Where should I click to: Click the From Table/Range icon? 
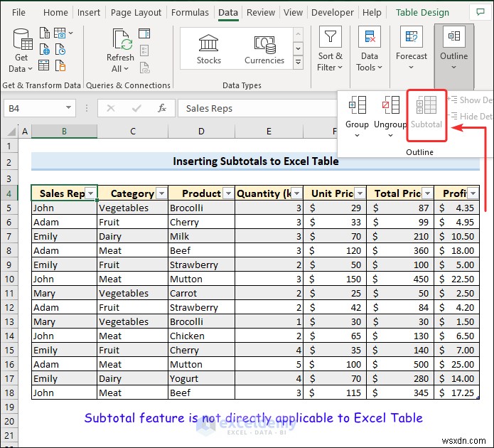click(44, 65)
